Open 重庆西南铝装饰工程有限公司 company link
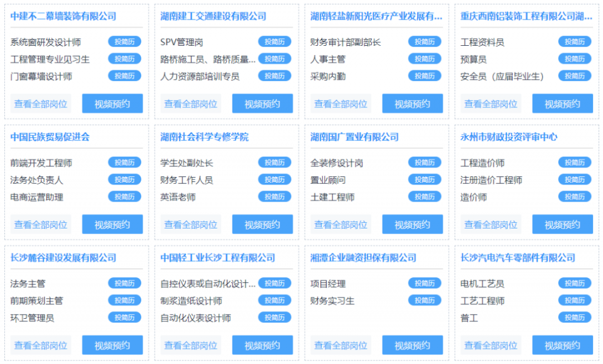The width and height of the screenshot is (603, 364). pos(526,16)
